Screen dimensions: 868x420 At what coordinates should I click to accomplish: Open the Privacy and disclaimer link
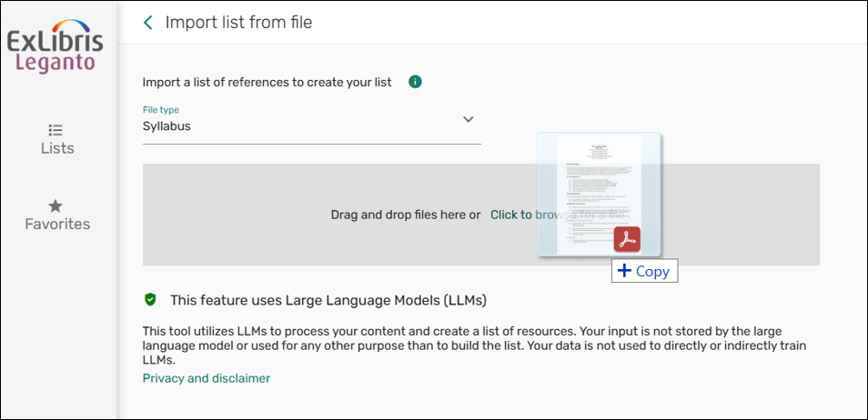click(207, 378)
